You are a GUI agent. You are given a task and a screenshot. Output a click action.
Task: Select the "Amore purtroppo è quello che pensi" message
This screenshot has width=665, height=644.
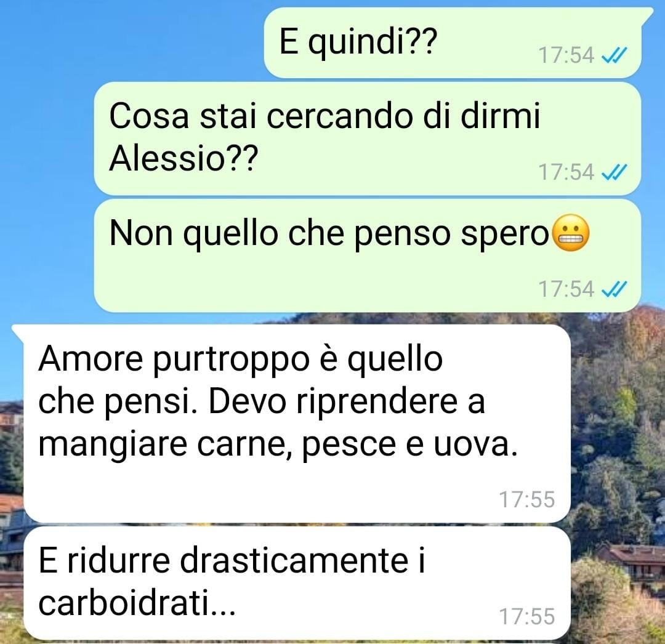297,424
